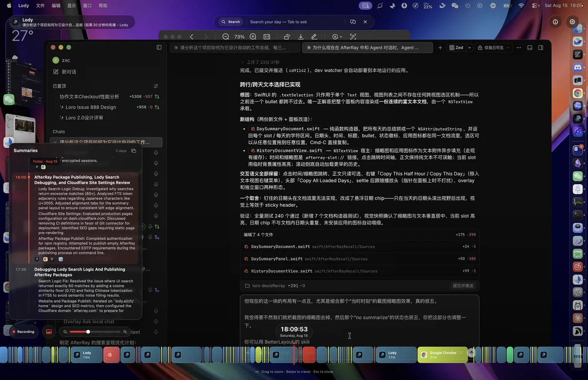Click the zxc user profile avatar
This screenshot has width=588, height=380.
pyautogui.click(x=56, y=60)
